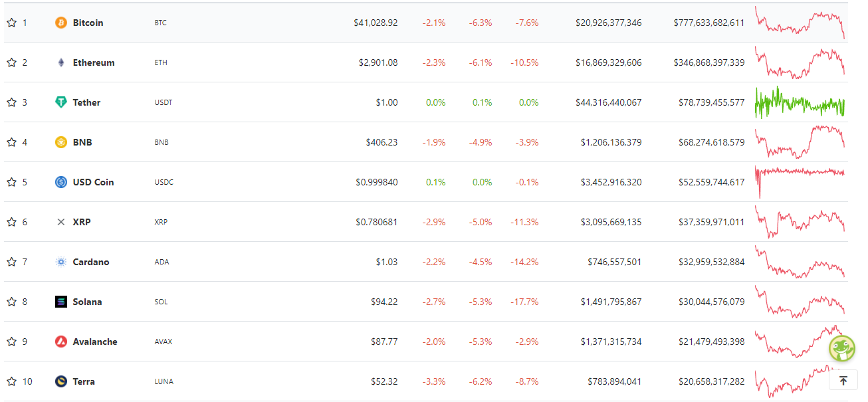Click the Solana logo icon
The width and height of the screenshot is (868, 402).
[61, 302]
